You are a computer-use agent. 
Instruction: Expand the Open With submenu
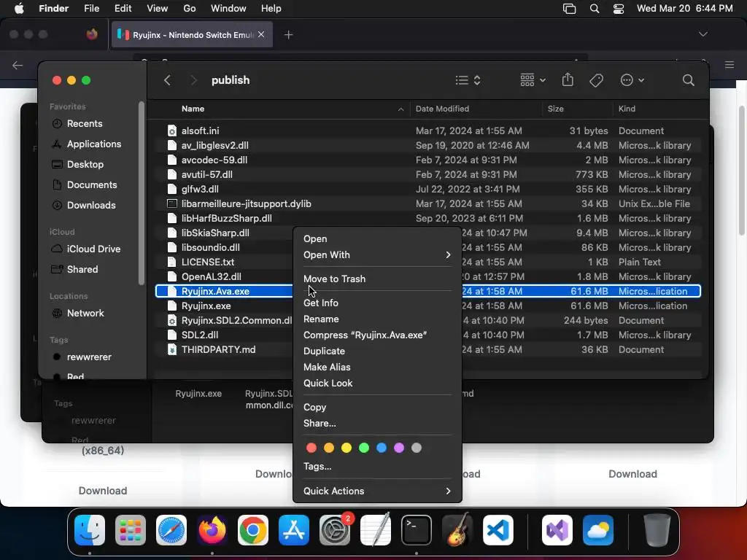click(x=377, y=254)
